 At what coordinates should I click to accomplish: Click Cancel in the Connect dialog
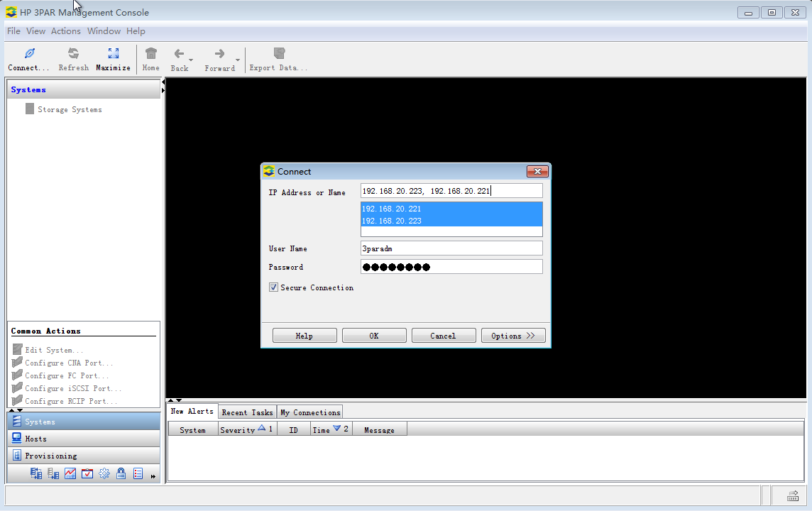pyautogui.click(x=443, y=336)
